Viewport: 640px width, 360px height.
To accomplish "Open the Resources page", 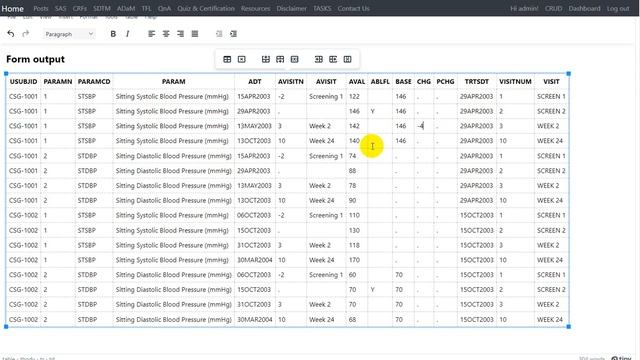I will tap(256, 9).
